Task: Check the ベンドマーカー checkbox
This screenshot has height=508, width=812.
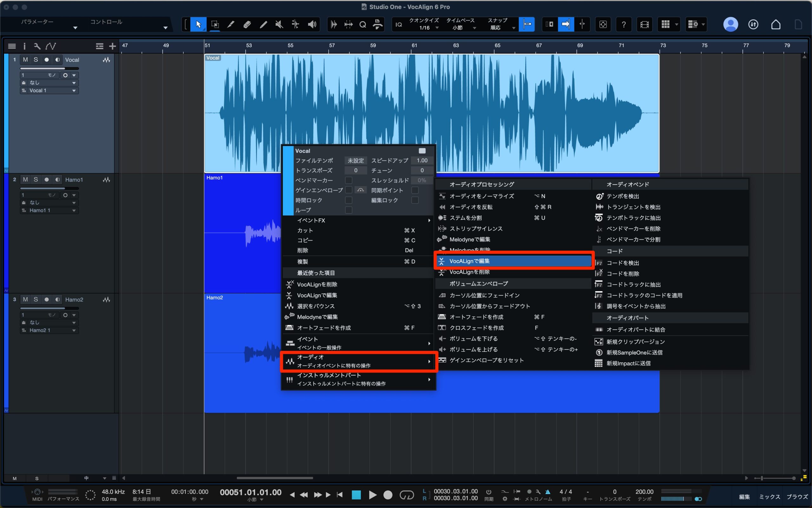Action: point(349,180)
